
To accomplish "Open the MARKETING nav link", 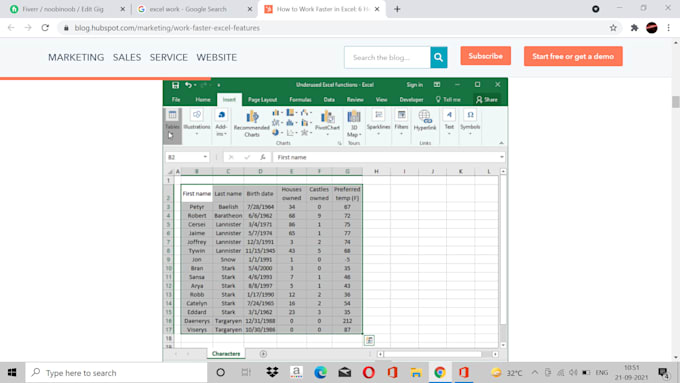I will coord(76,57).
